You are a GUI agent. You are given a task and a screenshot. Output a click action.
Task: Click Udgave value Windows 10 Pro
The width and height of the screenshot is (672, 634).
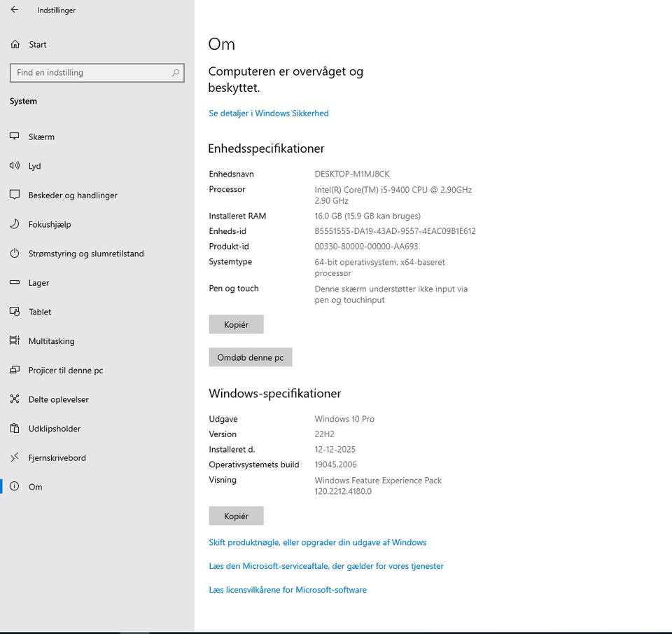tap(344, 419)
